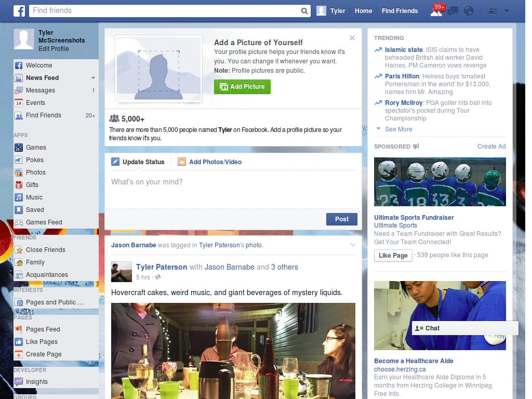
Task: Click Tyler's profile avatar in top bar
Action: coord(321,10)
